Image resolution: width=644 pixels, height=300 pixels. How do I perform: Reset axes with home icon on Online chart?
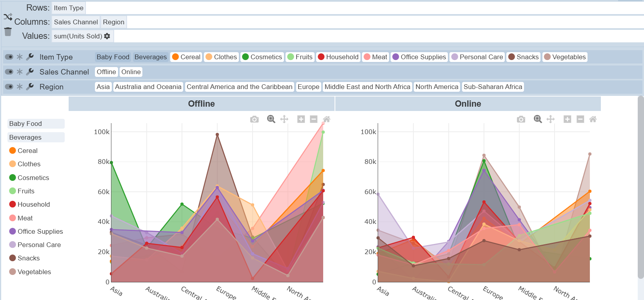[593, 119]
